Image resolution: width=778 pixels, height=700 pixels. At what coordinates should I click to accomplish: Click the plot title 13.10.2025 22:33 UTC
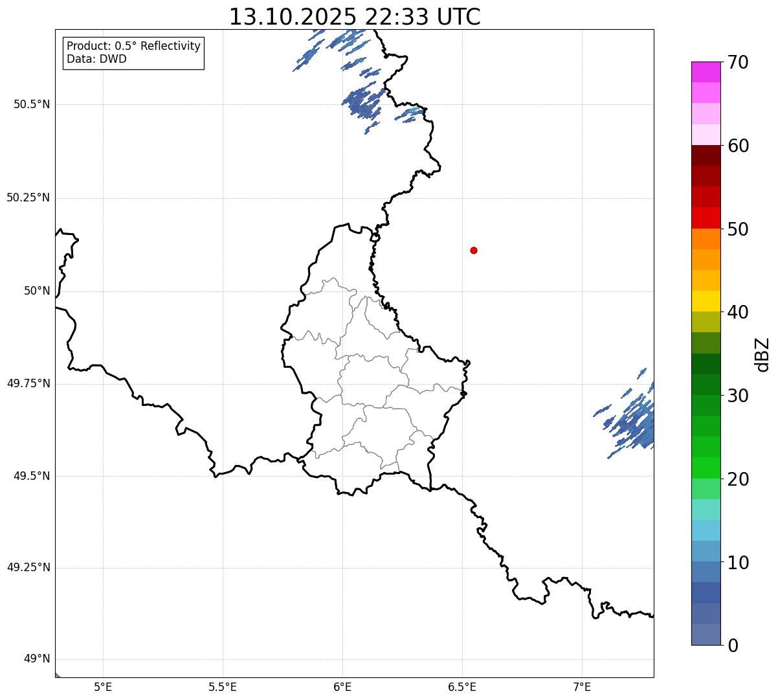(355, 16)
